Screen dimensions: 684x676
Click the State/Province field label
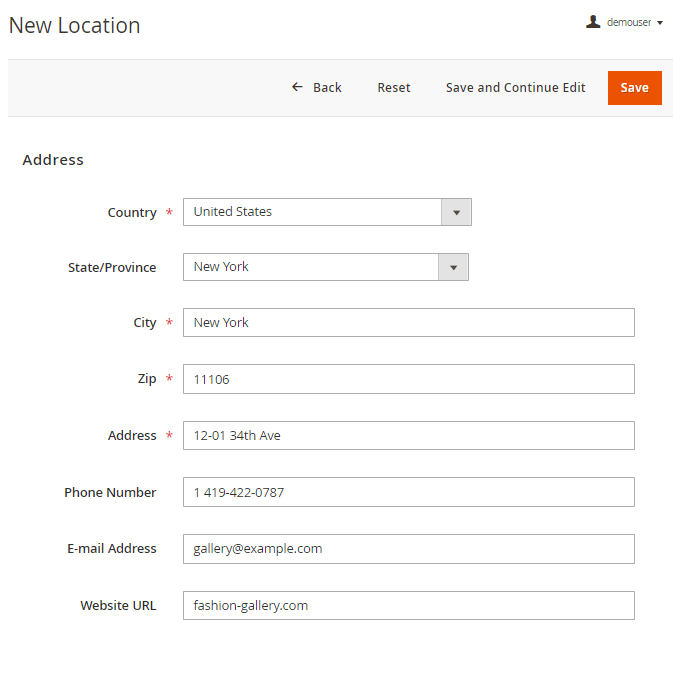point(112,268)
